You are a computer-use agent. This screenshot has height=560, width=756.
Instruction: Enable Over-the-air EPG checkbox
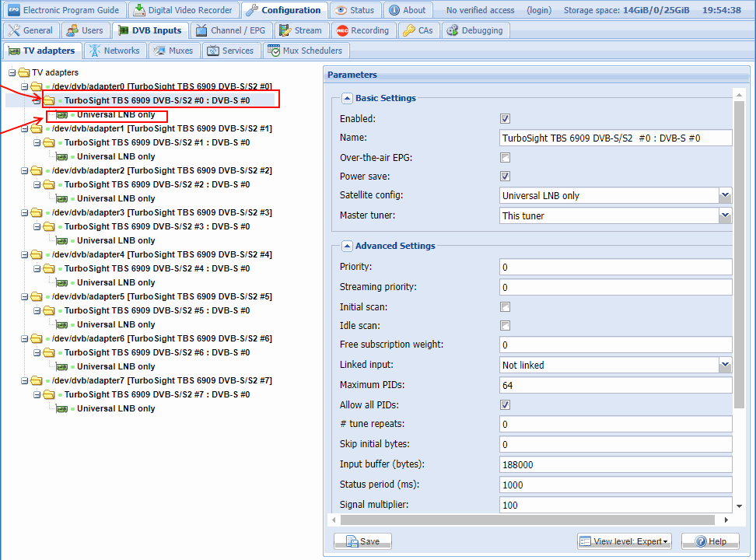click(505, 158)
